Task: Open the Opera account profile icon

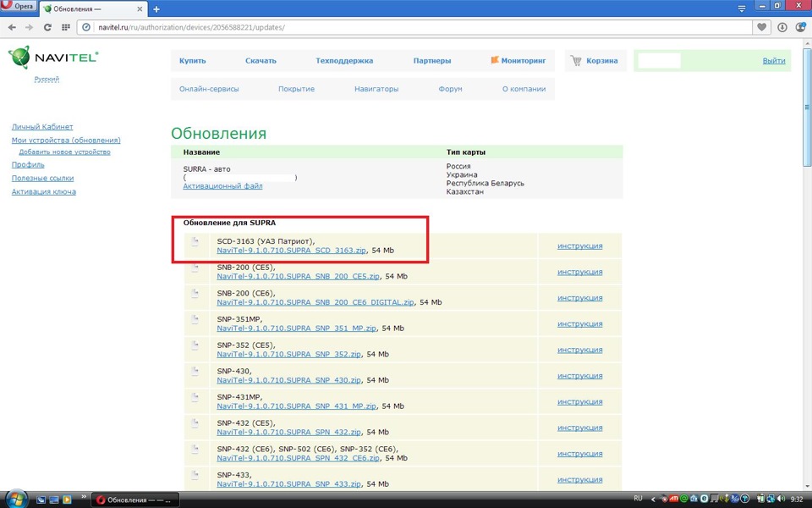Action: click(x=801, y=27)
